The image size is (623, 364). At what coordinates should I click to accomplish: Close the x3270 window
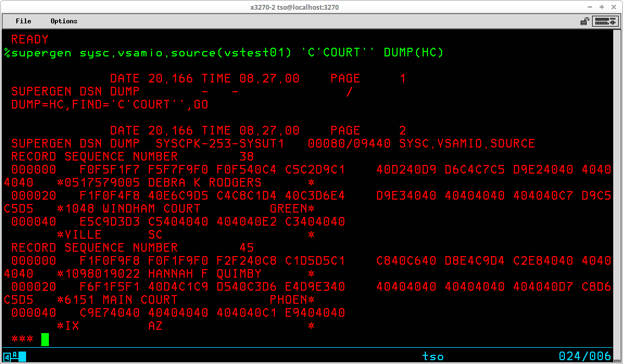tap(613, 7)
